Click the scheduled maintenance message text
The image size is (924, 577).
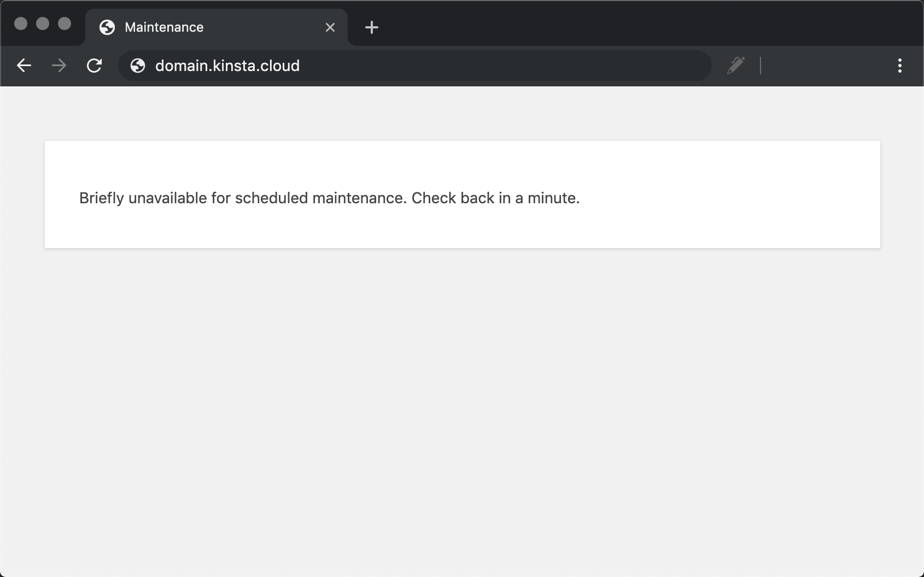(329, 198)
